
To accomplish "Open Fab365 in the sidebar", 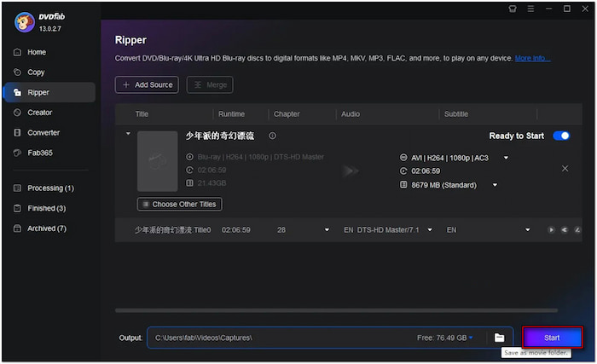I will pos(39,153).
